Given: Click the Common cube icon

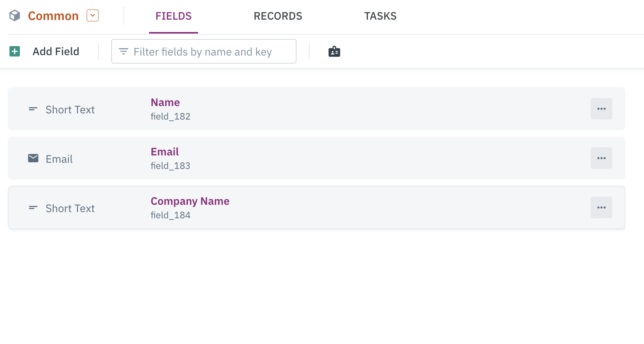Looking at the screenshot, I should pos(15,16).
